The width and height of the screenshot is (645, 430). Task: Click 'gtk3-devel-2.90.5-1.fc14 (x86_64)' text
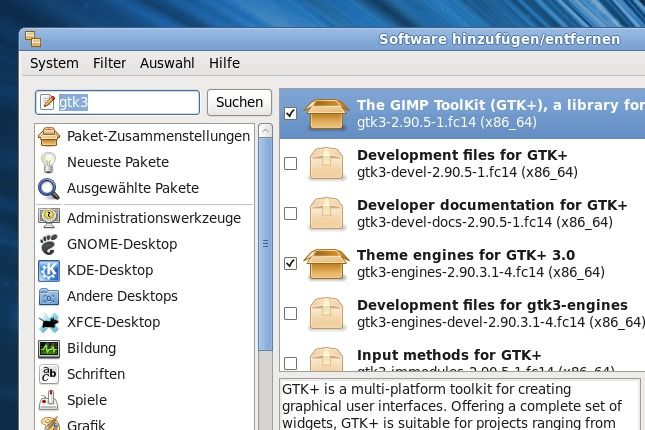pyautogui.click(x=467, y=172)
